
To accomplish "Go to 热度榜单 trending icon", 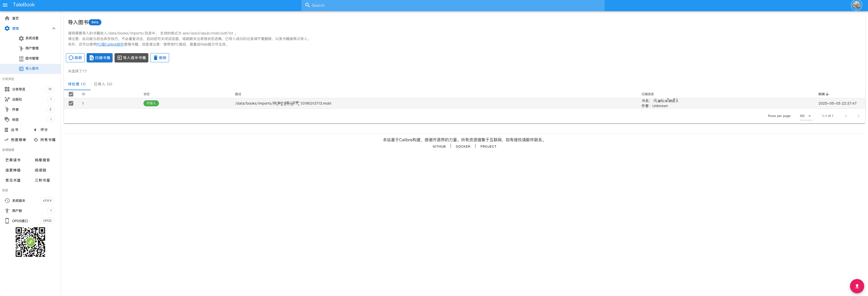I will point(6,140).
